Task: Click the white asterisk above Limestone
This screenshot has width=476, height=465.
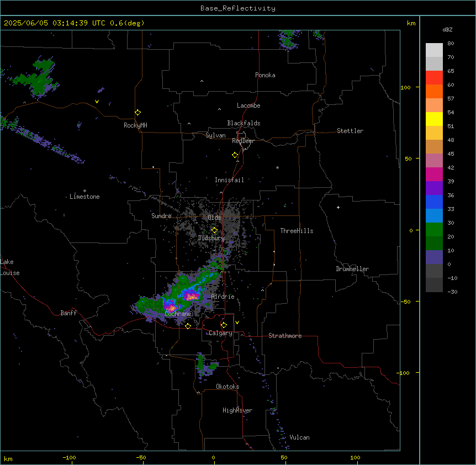Action: coord(84,191)
